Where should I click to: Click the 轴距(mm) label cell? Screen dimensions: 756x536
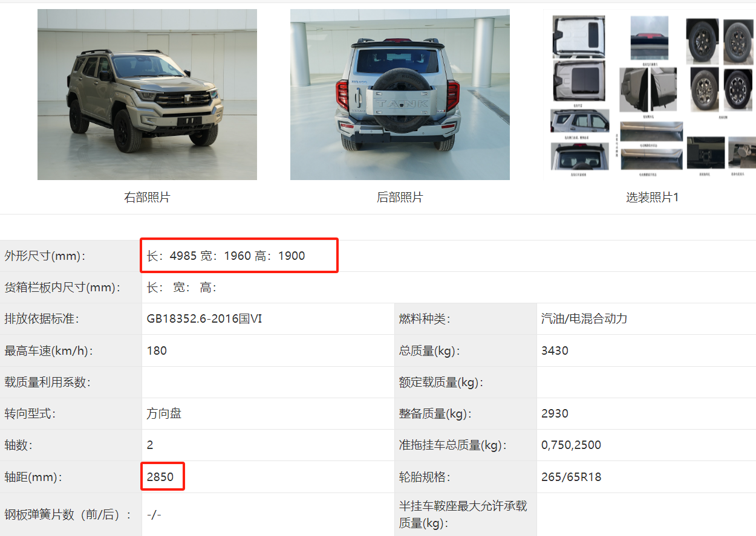(71, 477)
